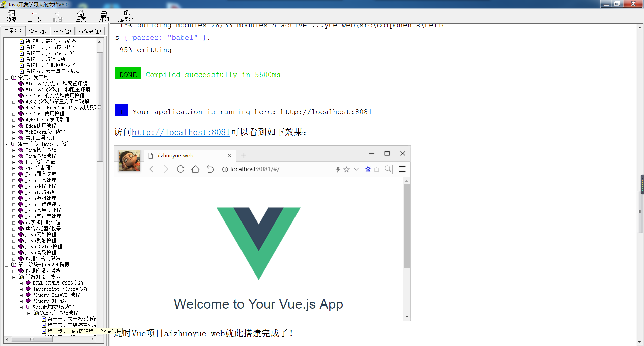Click the Print (打印) toolbar icon
Image resolution: width=644 pixels, height=346 pixels.
[x=104, y=16]
